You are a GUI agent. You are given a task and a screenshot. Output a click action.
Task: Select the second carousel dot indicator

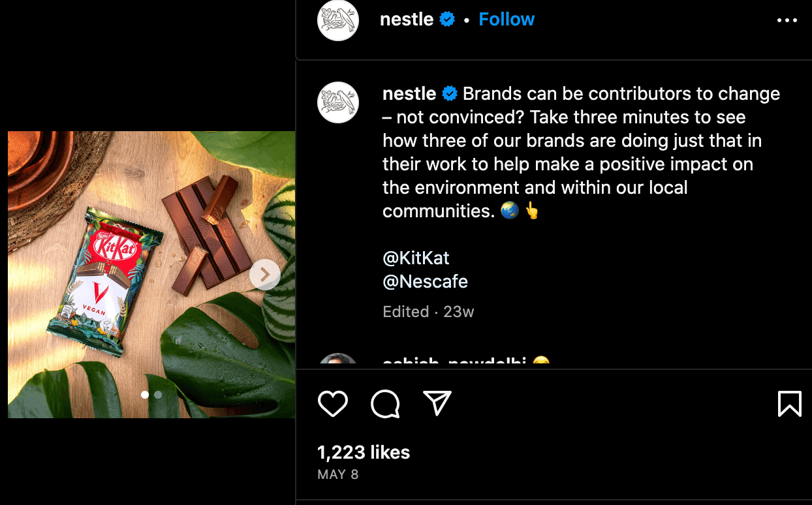point(158,395)
